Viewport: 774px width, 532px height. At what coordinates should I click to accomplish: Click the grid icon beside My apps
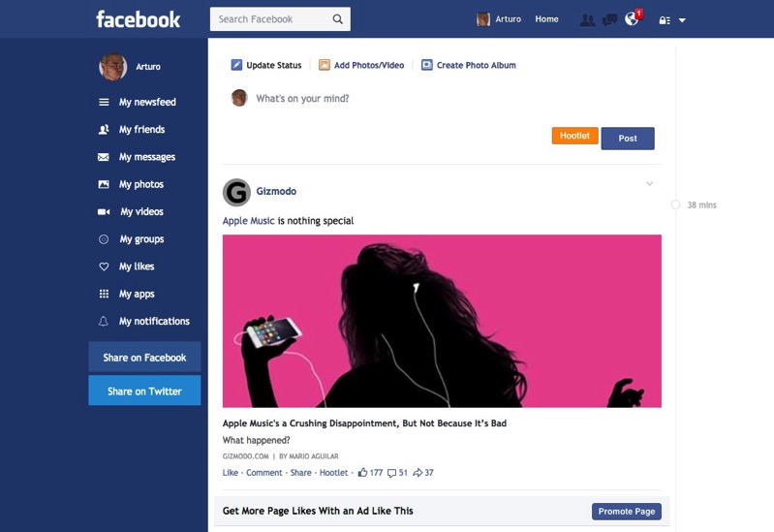(x=104, y=294)
